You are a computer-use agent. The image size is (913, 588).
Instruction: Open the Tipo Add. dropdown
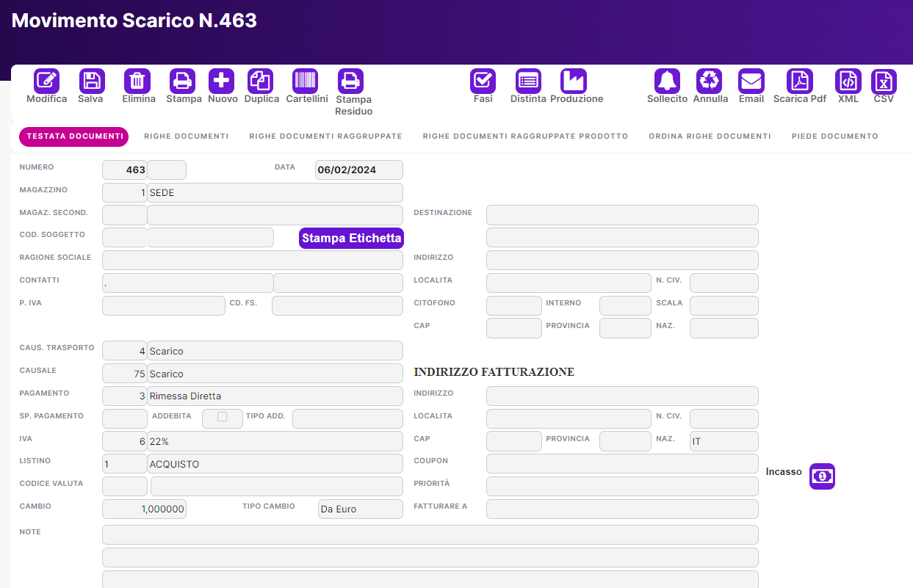(347, 418)
